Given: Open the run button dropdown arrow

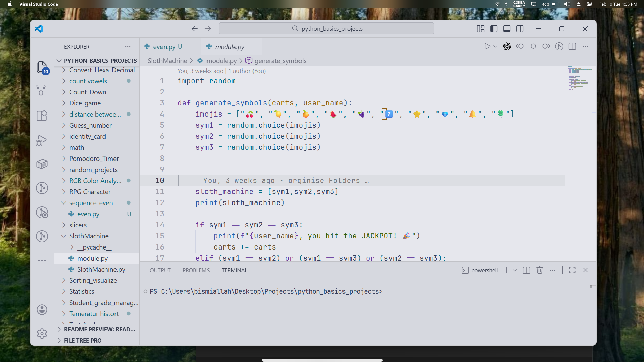Looking at the screenshot, I should pyautogui.click(x=495, y=46).
